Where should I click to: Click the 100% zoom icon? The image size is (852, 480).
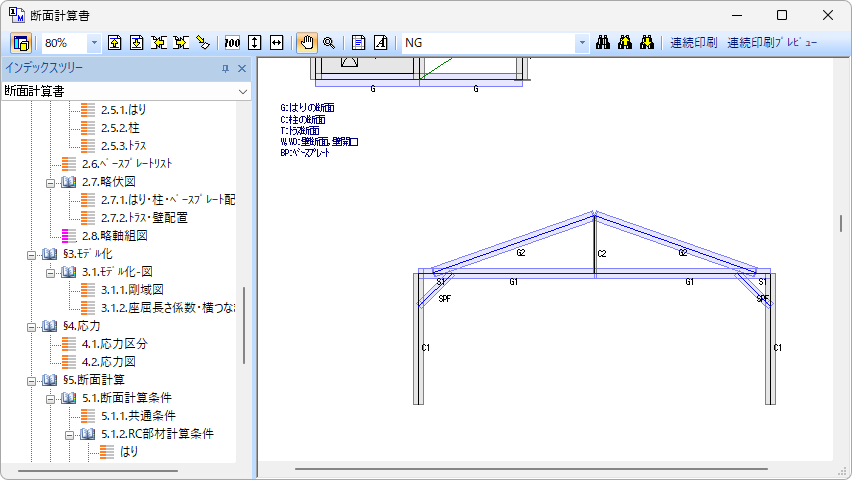point(232,43)
